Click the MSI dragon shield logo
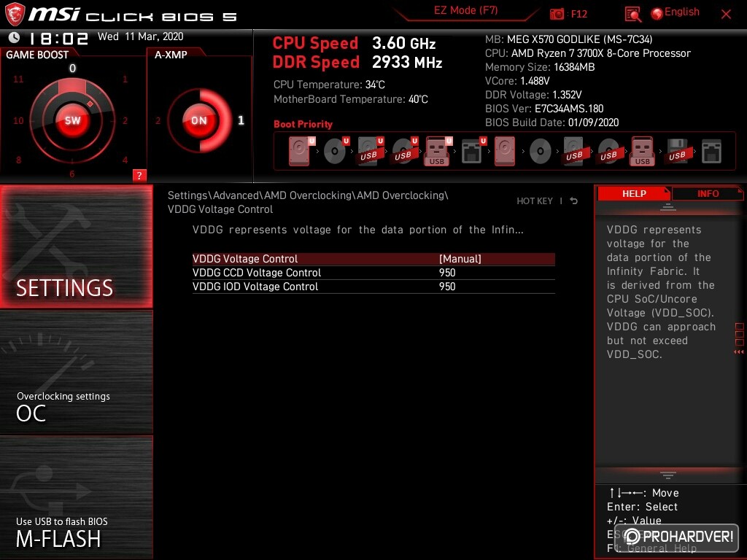Image resolution: width=747 pixels, height=560 pixels. click(15, 14)
